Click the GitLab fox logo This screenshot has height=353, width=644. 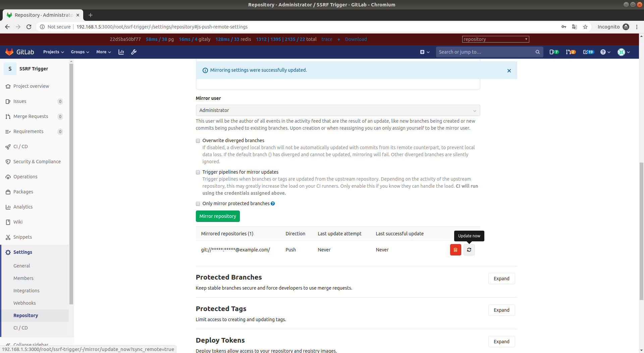pyautogui.click(x=9, y=52)
